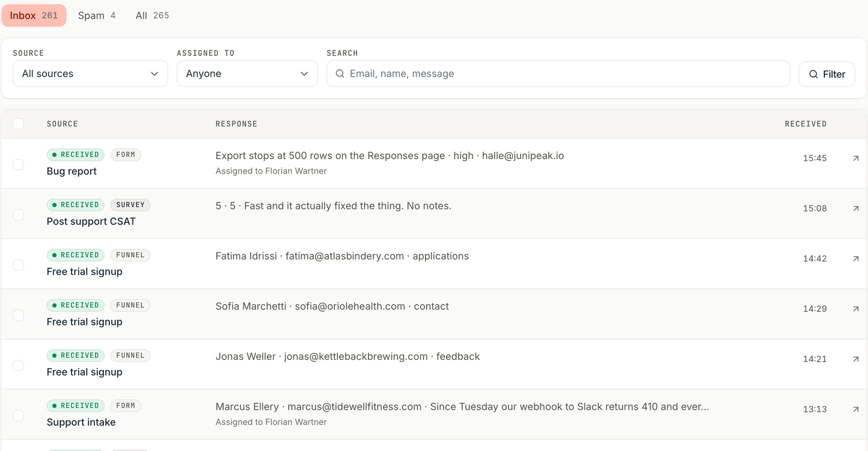Click Assigned to Florian Wartner under Bug report

click(271, 171)
